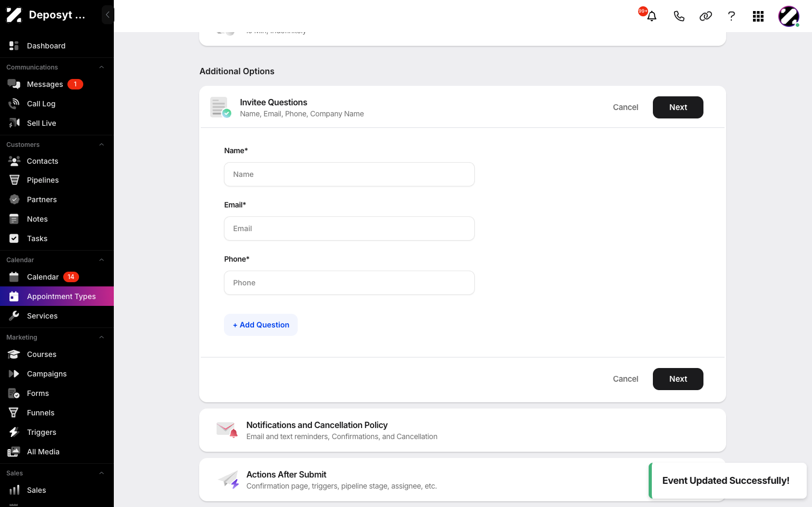Click the top Cancel button
The height and width of the screenshot is (507, 812).
(625, 107)
